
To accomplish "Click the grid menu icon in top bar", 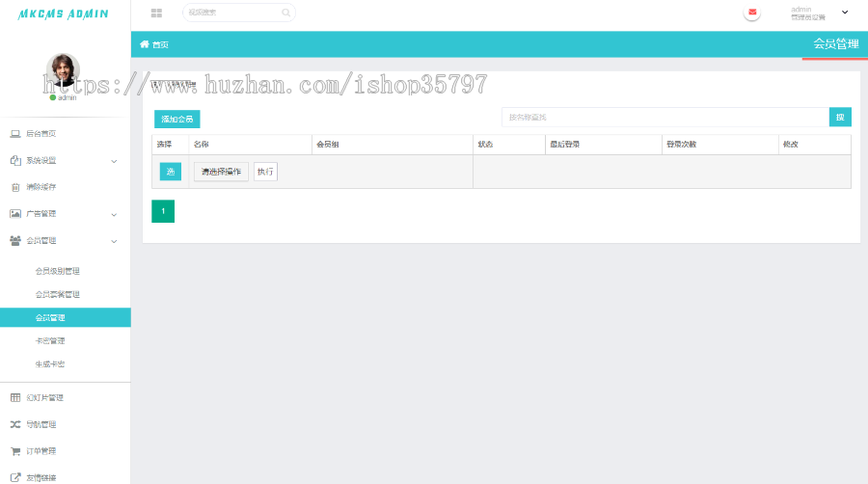I will [x=156, y=13].
